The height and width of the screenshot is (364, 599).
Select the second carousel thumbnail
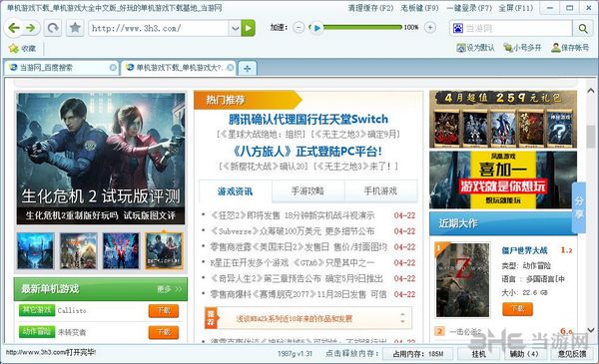click(78, 250)
